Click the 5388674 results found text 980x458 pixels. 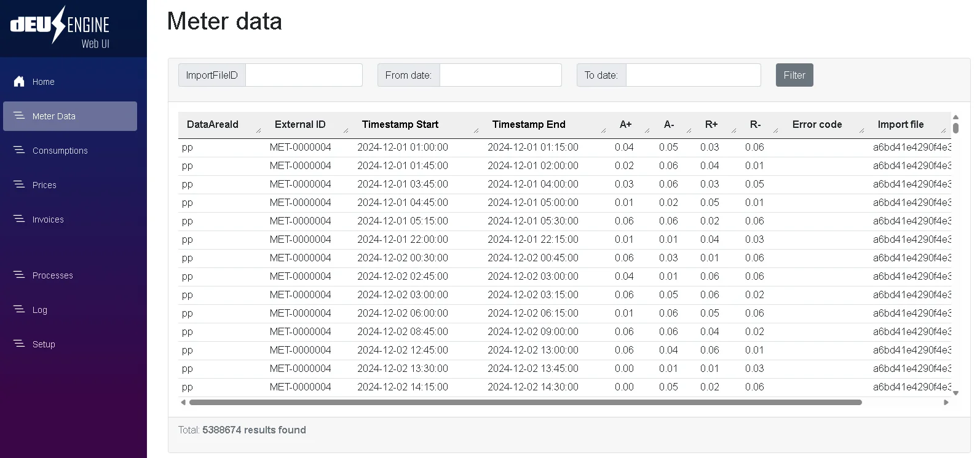(x=254, y=430)
